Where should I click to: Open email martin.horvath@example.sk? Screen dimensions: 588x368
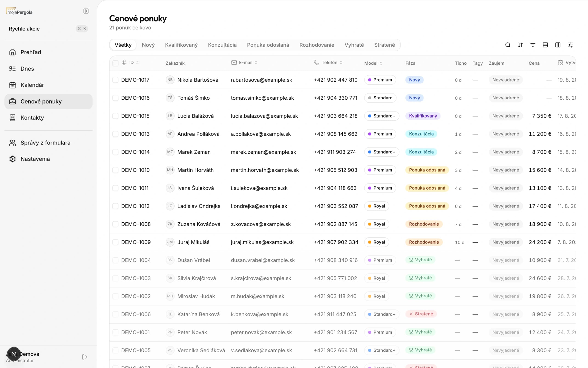pyautogui.click(x=265, y=170)
